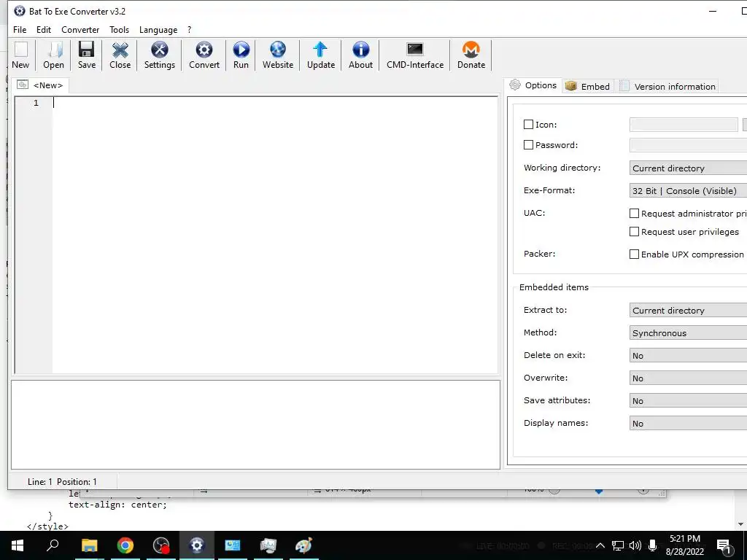Open the Overwrite dropdown

point(689,378)
